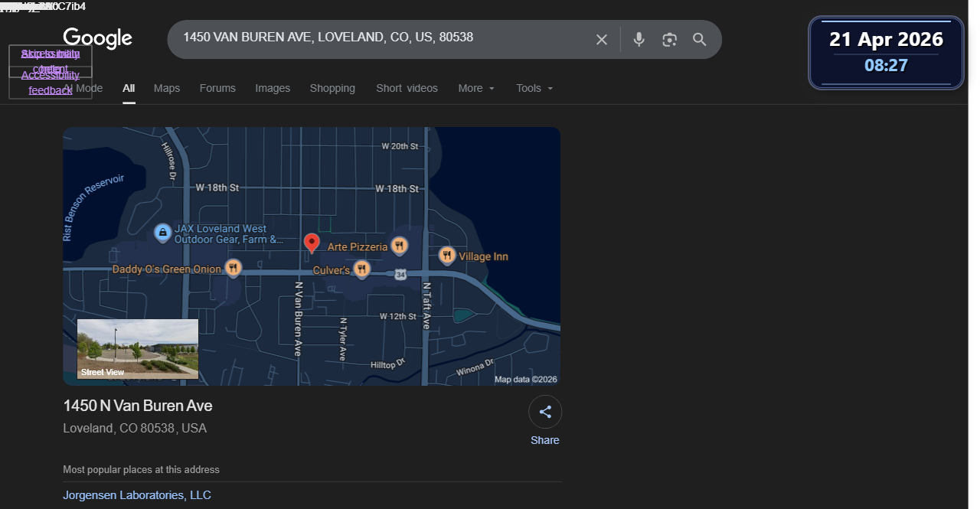Click the Culver's restaurant marker
The width and height of the screenshot is (980, 509).
(x=362, y=269)
